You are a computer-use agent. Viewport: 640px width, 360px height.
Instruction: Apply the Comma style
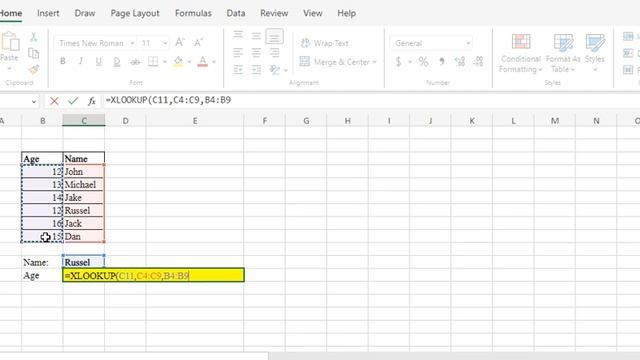442,62
